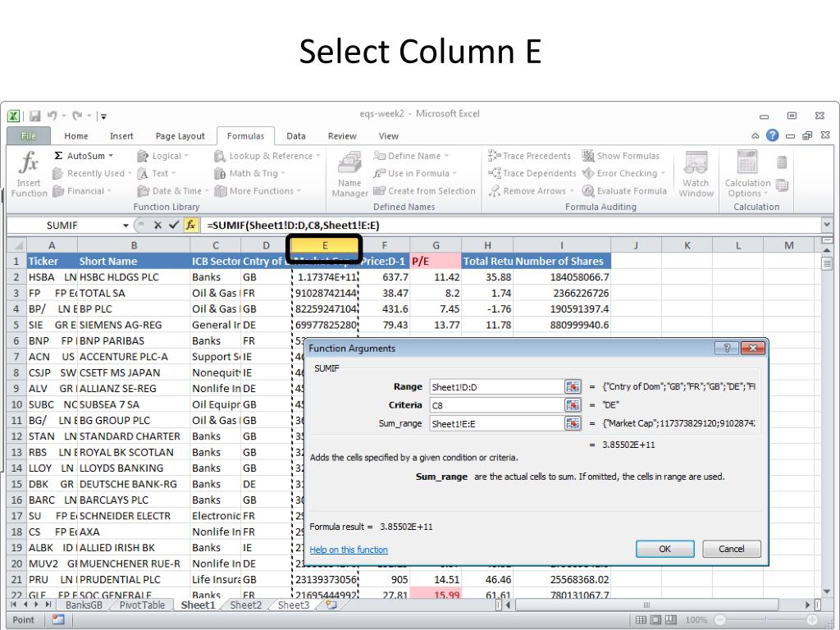This screenshot has width=840, height=630.
Task: Collapse dialog using Range field selector
Action: [573, 387]
